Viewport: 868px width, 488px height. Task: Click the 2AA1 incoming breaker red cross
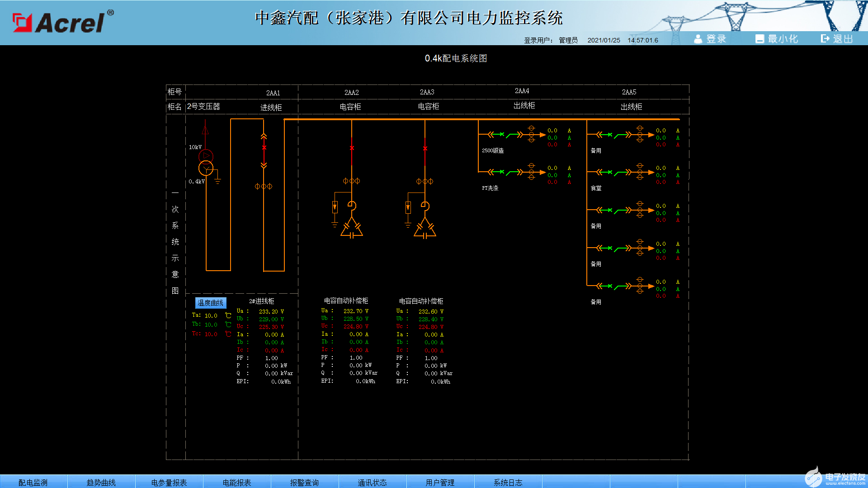click(x=264, y=148)
